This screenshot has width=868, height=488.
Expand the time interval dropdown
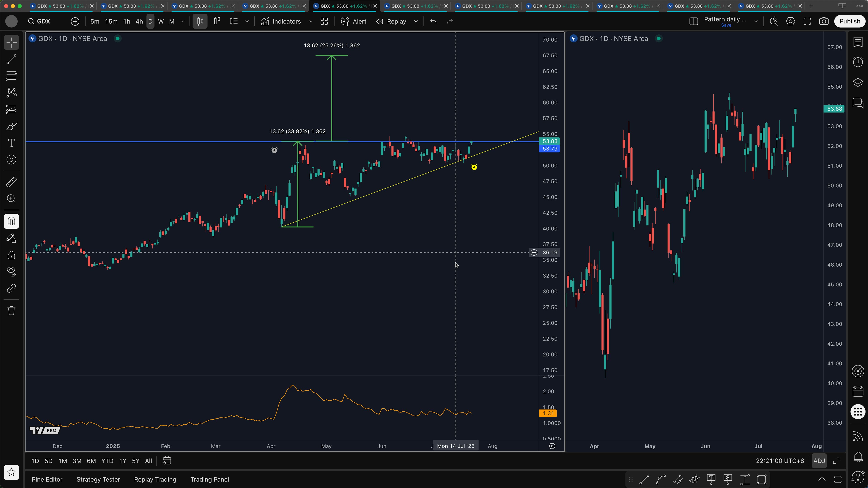click(x=183, y=21)
